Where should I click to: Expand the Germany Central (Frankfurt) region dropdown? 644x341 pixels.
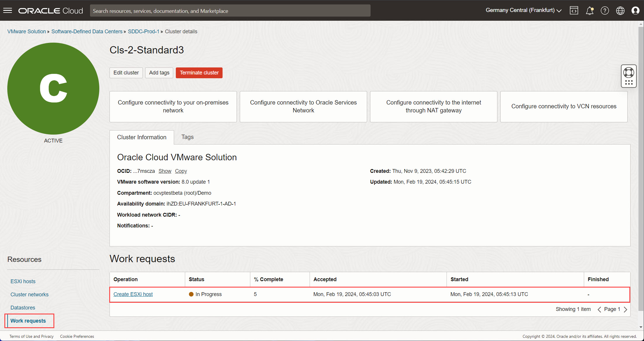tap(523, 11)
